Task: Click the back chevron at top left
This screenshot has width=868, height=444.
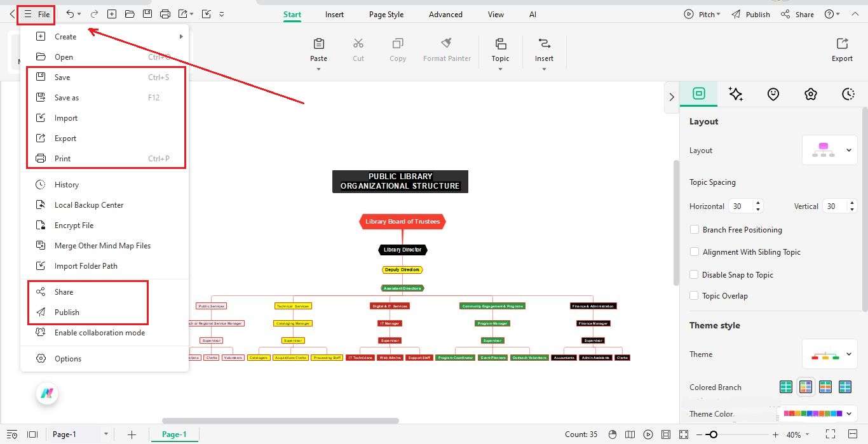Action: [x=12, y=14]
